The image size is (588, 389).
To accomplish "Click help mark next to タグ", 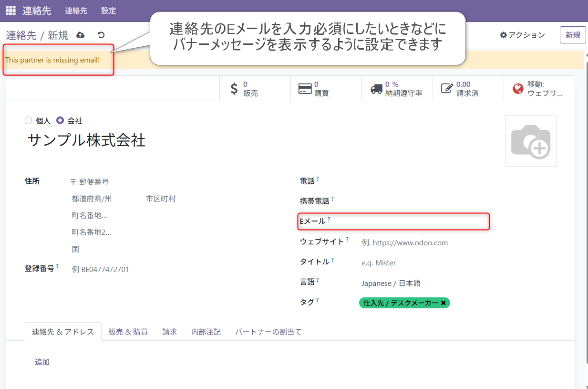I will pyautogui.click(x=318, y=300).
